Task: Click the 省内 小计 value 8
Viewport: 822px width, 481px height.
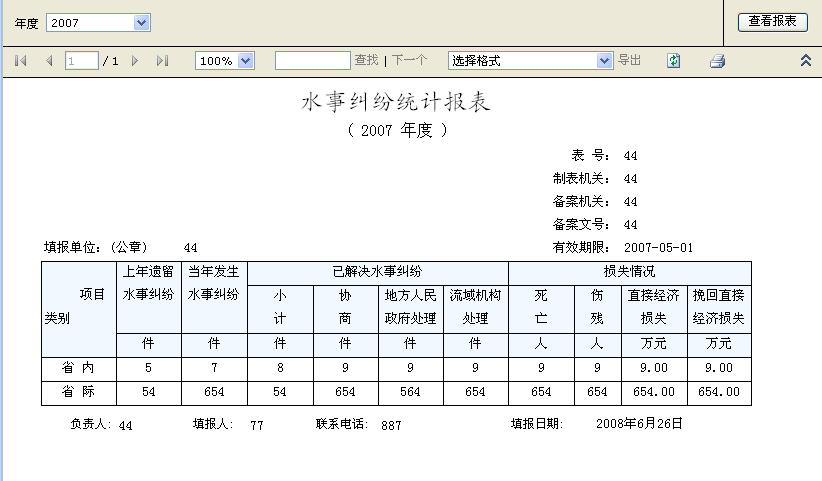Action: (280, 368)
